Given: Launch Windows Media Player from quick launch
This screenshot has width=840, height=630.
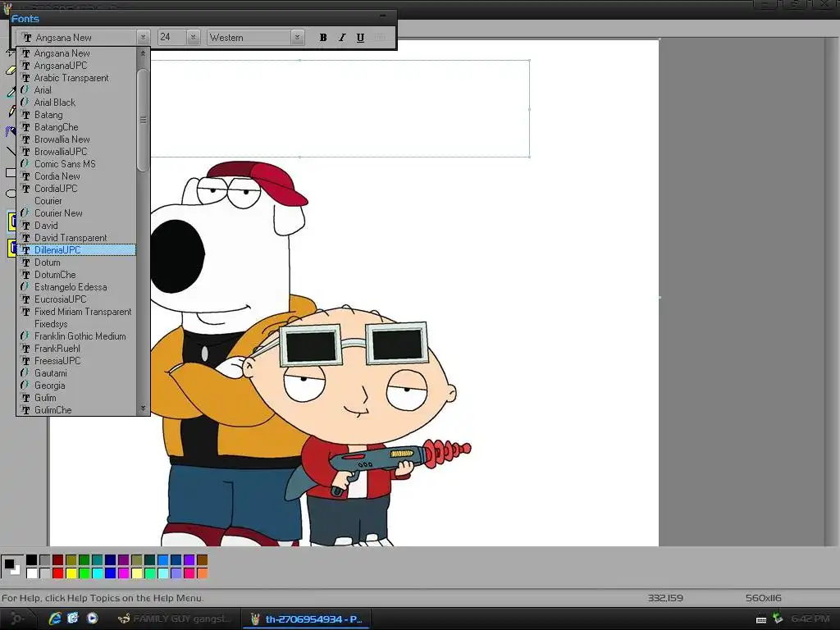Looking at the screenshot, I should (x=92, y=619).
